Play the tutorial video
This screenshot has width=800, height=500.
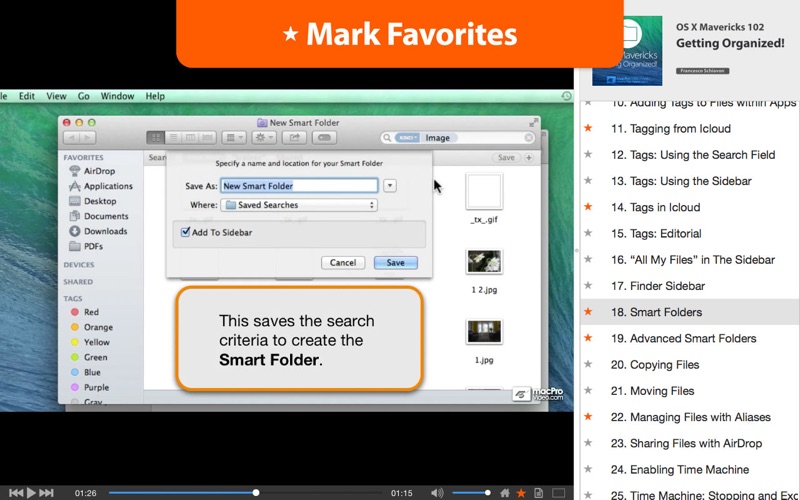point(31,493)
